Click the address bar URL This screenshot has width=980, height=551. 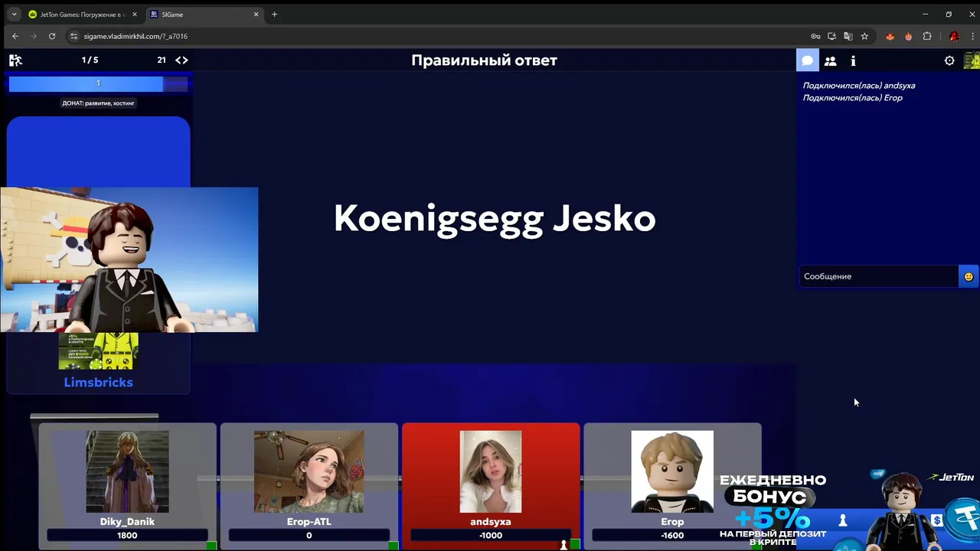coord(136,36)
